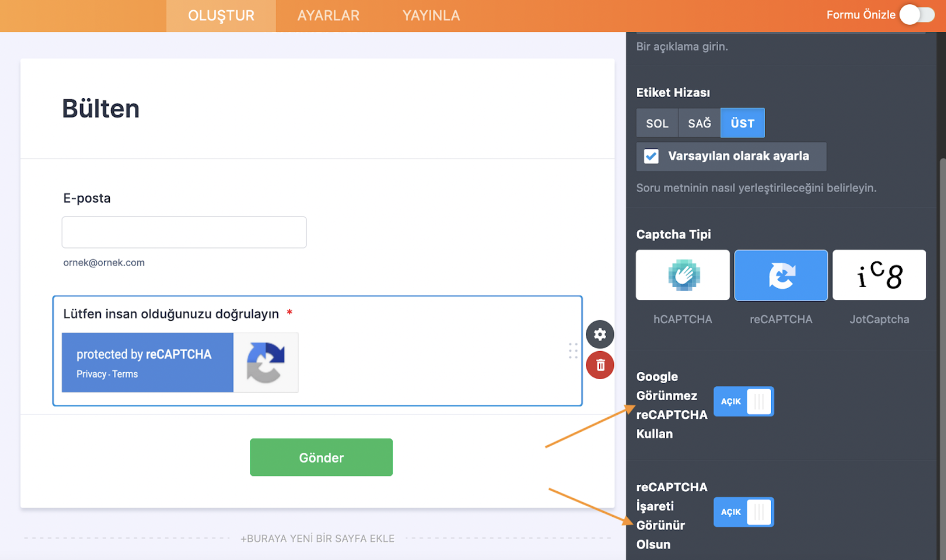Turn off reCAPTCHA İşareti Görünür toggle
Viewport: 946px width, 560px height.
[744, 512]
